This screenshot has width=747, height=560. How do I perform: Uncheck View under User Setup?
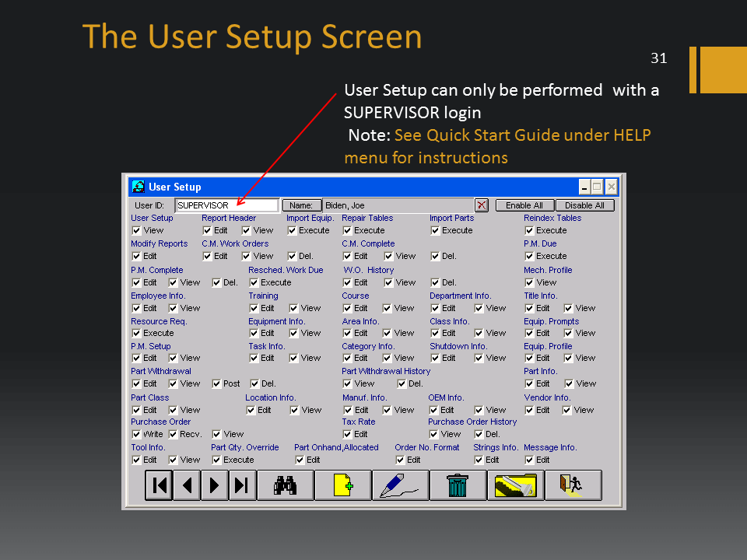click(x=137, y=230)
